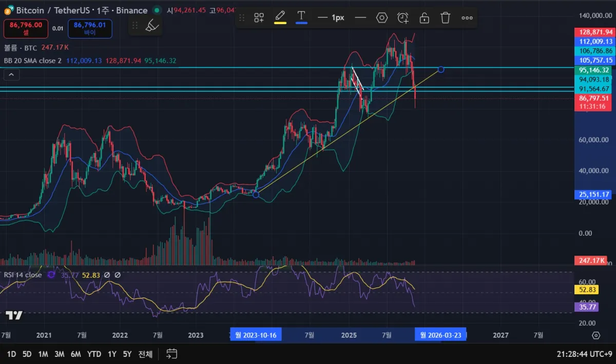616x364 pixels.
Task: Click the 106,786.86 price label
Action: pos(594,51)
